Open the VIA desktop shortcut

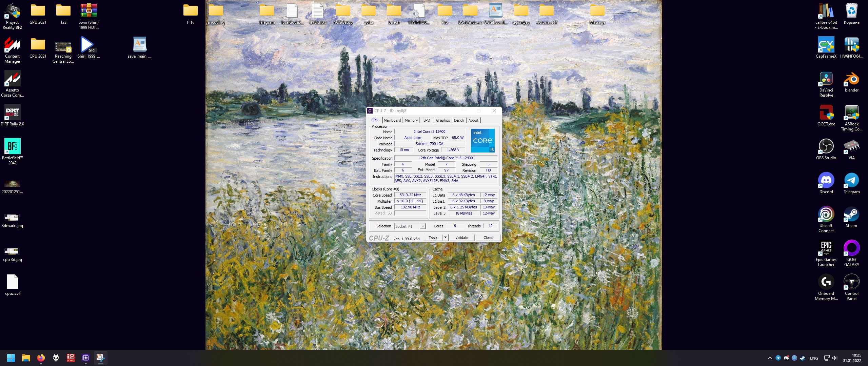[x=851, y=149]
